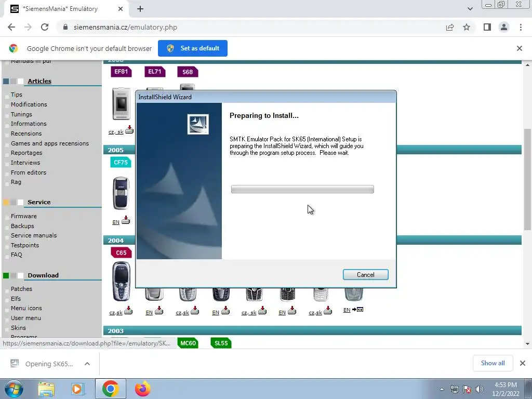
Task: Click the Set as default button
Action: coord(193,48)
